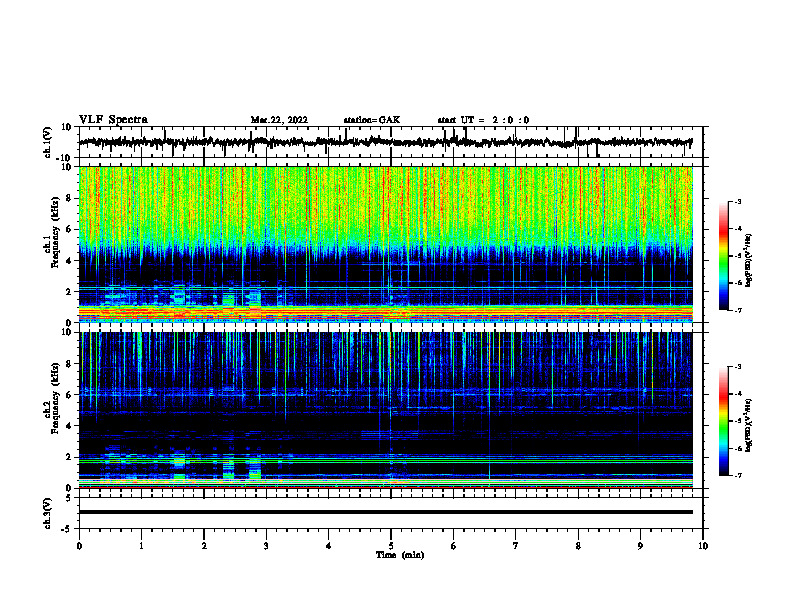Click the 0 tick on the Time axis
The height and width of the screenshot is (612, 792).
[79, 546]
